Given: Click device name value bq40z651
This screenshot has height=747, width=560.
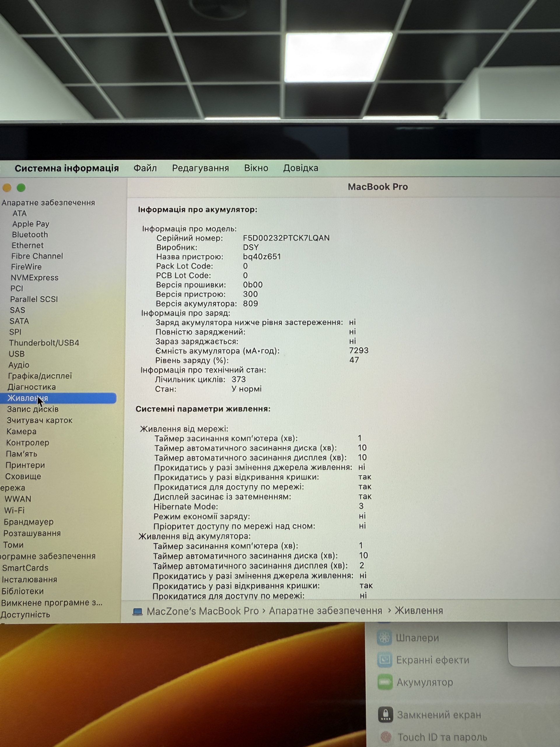Looking at the screenshot, I should pos(262,257).
